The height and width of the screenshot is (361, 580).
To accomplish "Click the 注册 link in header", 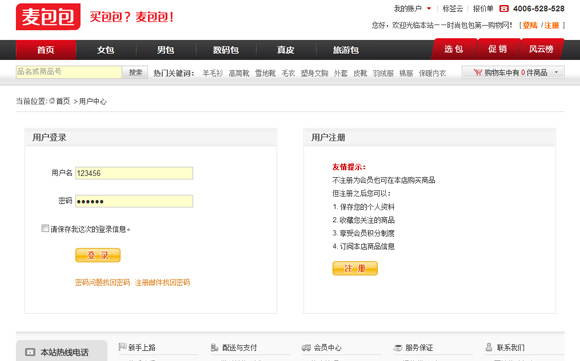I will 552,25.
